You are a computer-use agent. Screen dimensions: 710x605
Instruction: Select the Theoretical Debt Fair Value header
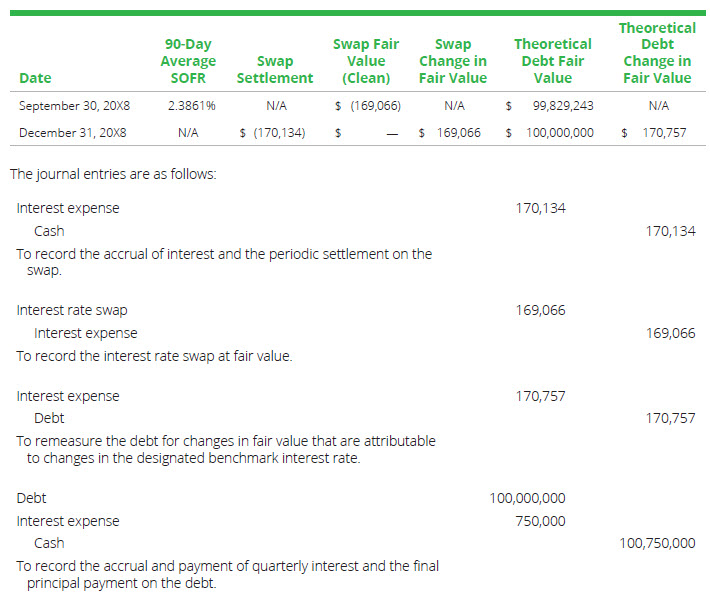point(552,61)
